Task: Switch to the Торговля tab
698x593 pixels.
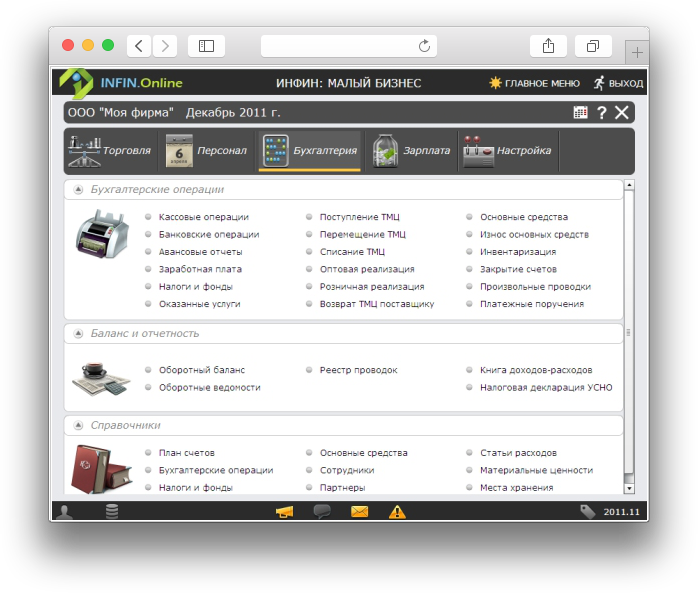Action: coord(110,151)
